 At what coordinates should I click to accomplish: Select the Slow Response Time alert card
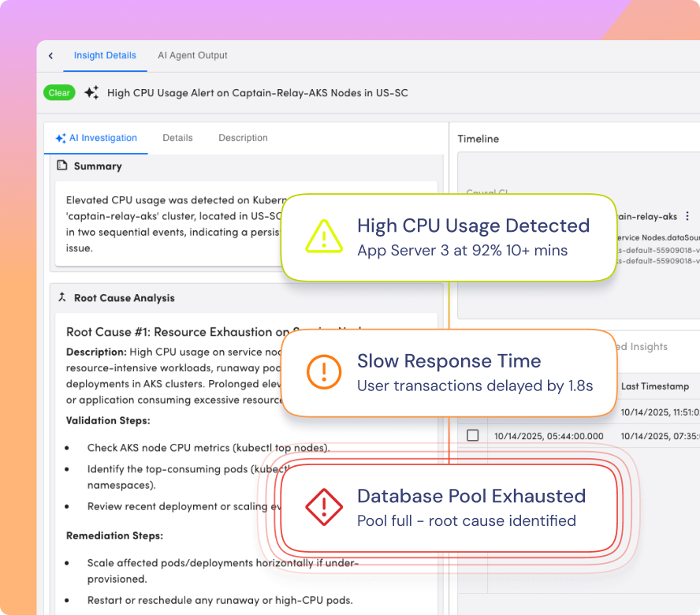coord(448,372)
